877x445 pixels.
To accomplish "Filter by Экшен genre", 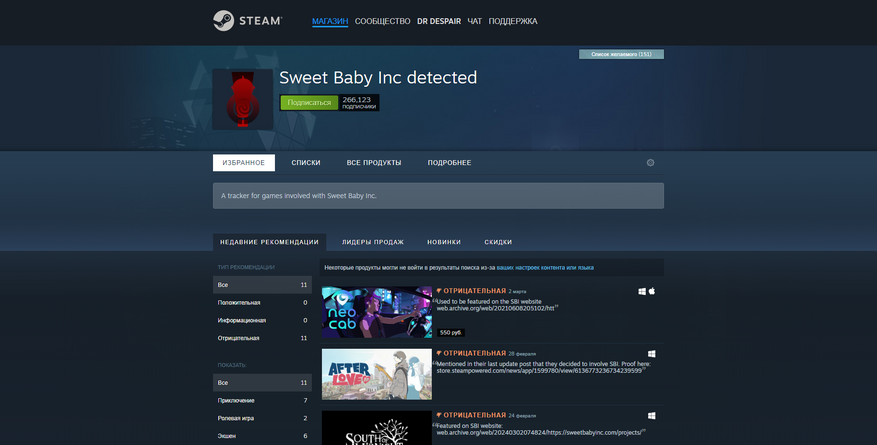I will (262, 435).
